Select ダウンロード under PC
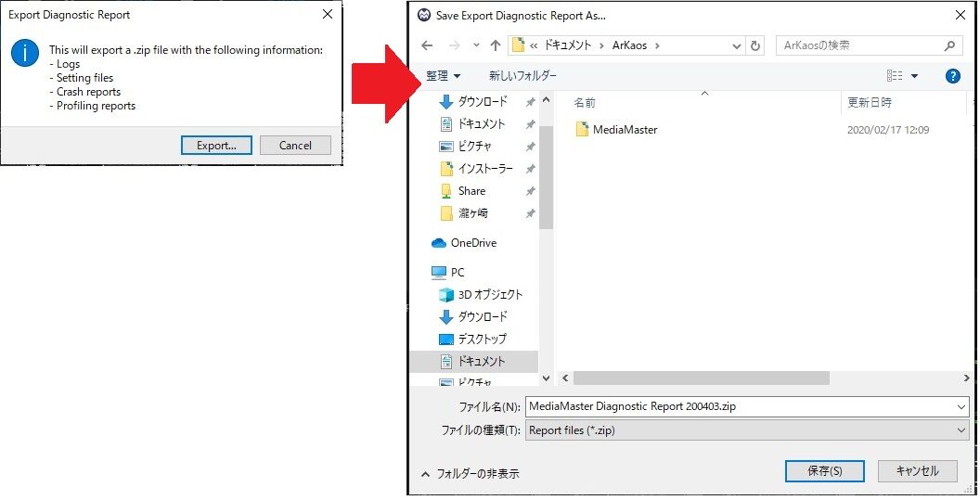Screen dimensions: 980x500 point(483,317)
